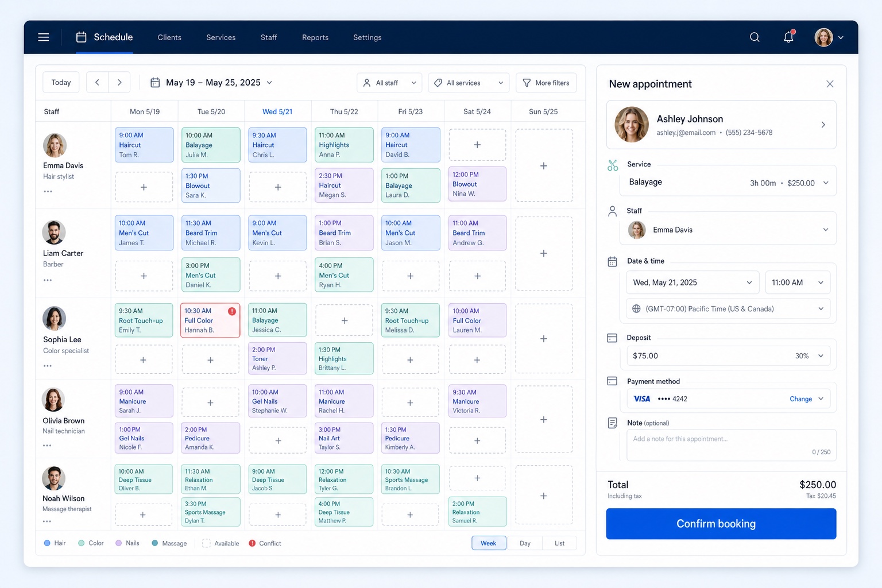
Task: Open the 11:00 AM time dropdown
Action: click(798, 283)
